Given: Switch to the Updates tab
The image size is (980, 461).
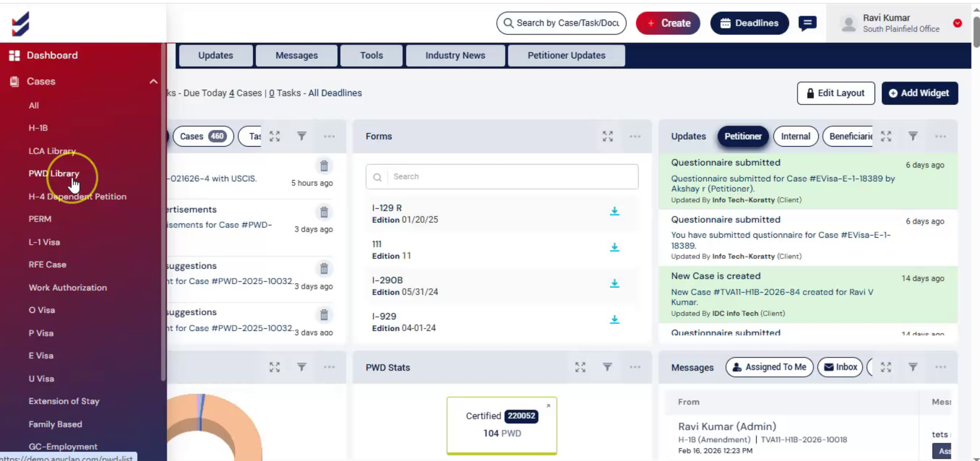Looking at the screenshot, I should pyautogui.click(x=216, y=56).
